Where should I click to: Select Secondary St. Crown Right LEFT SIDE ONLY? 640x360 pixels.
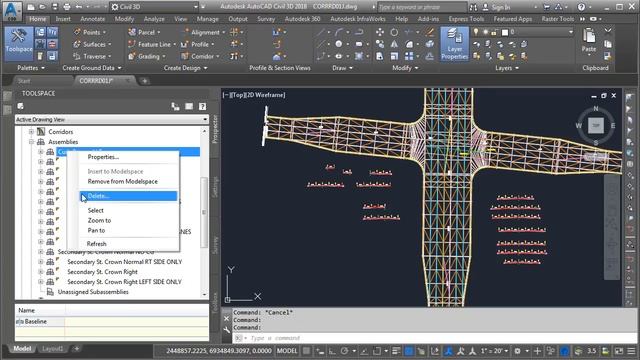pos(124,282)
